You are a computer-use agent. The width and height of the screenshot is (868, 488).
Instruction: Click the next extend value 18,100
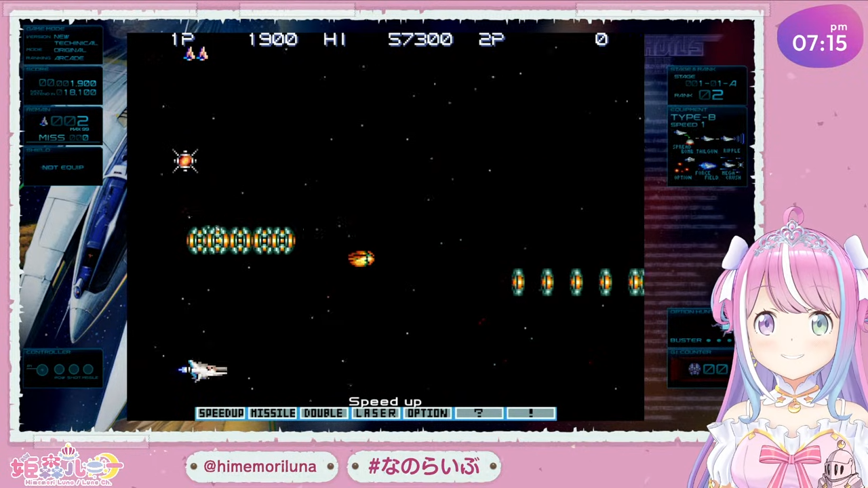[76, 92]
